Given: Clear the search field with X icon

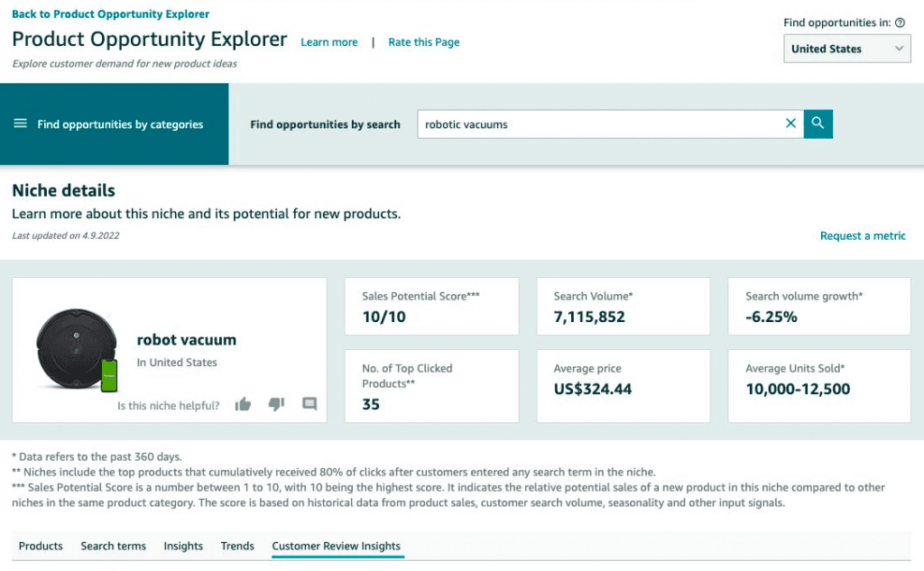Looking at the screenshot, I should point(790,124).
